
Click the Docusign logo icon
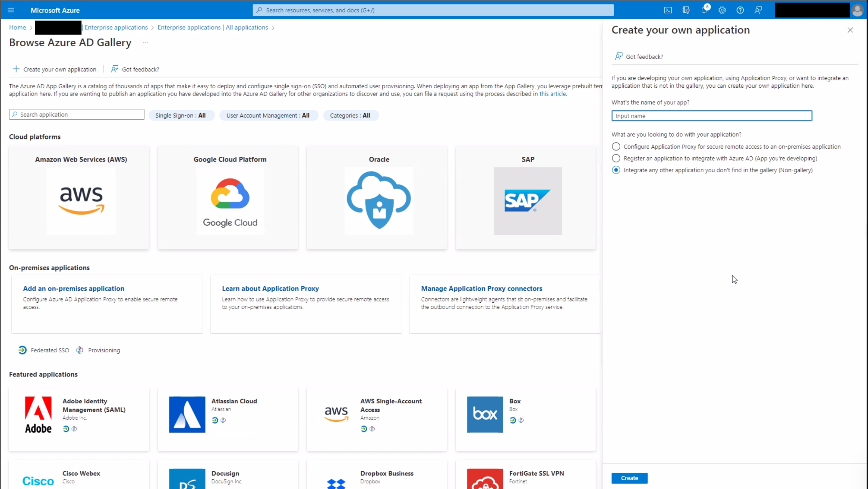187,479
